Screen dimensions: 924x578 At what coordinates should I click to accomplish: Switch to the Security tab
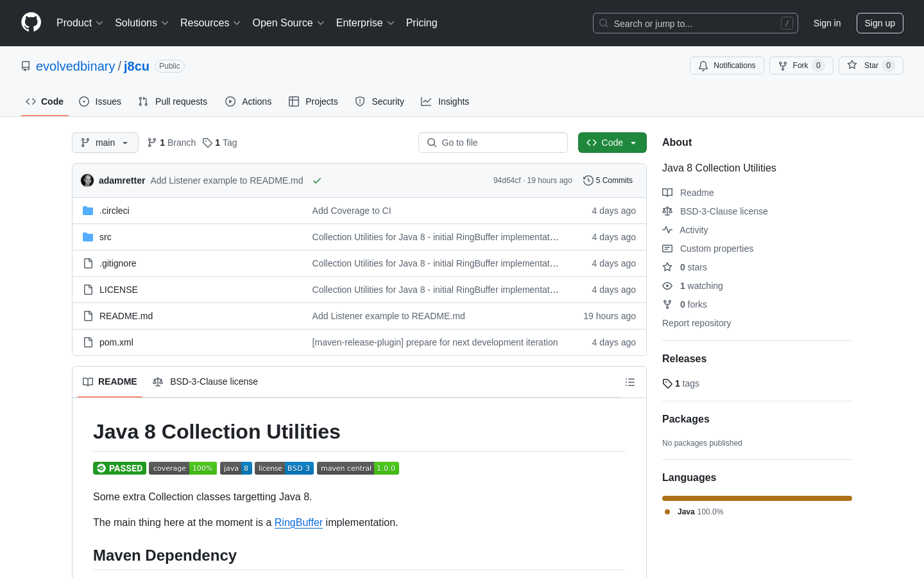coord(380,101)
